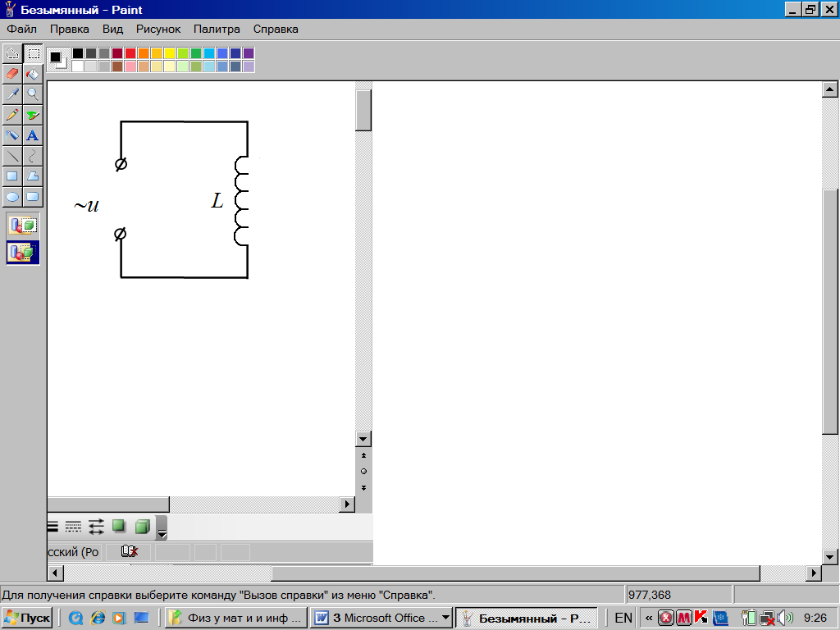Image resolution: width=840 pixels, height=630 pixels.
Task: Expand the "3 Microsoft Office" taskbar group
Action: point(382,619)
